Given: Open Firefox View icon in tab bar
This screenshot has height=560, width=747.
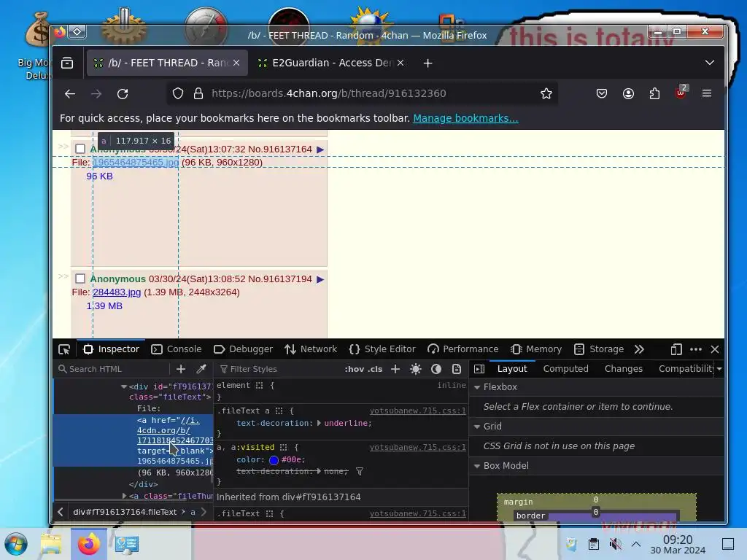Looking at the screenshot, I should pos(67,63).
